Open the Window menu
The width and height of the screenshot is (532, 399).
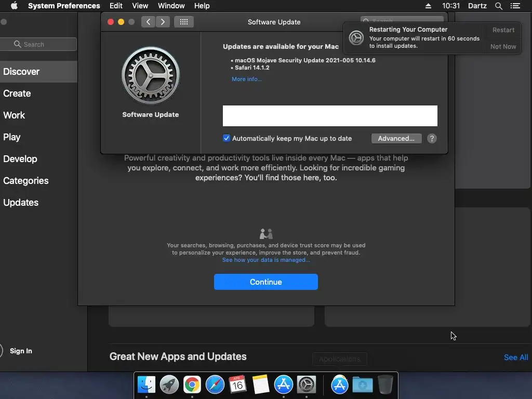171,6
